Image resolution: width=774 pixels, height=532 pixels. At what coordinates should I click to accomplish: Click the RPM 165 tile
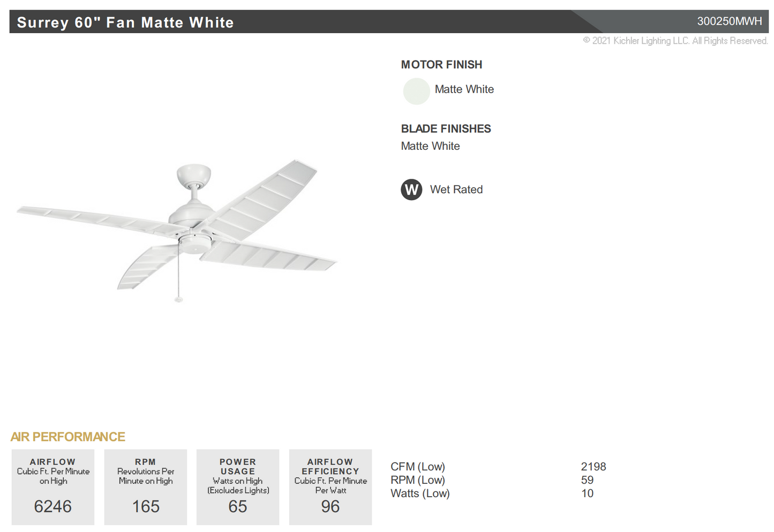(x=146, y=487)
